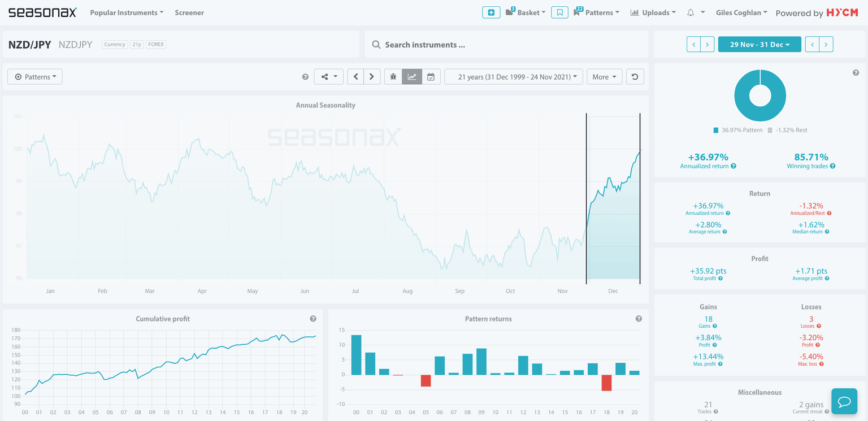Open the 29 Nov - 31 Dec dropdown
This screenshot has width=868, height=421.
pos(759,44)
